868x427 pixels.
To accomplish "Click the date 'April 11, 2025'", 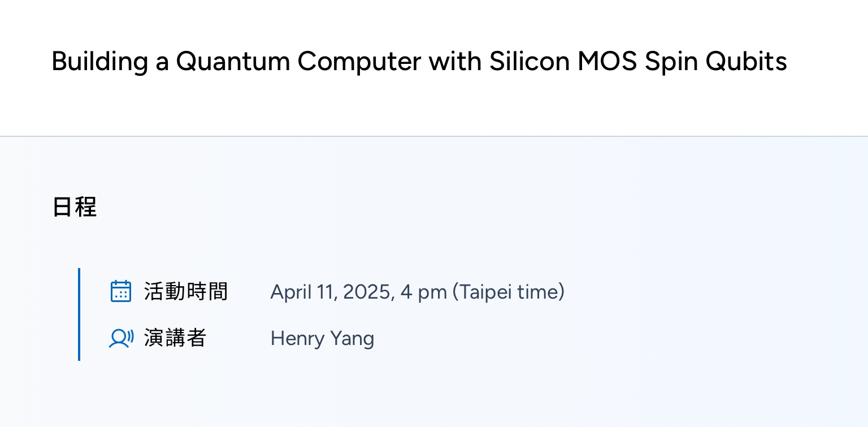I will (332, 292).
